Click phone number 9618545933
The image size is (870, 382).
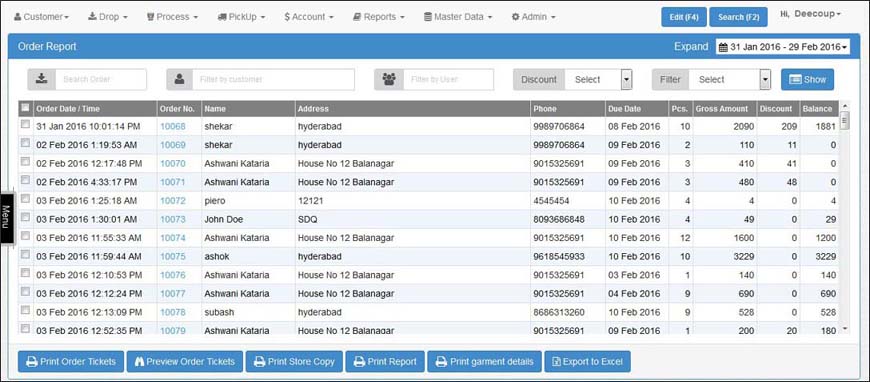(559, 257)
